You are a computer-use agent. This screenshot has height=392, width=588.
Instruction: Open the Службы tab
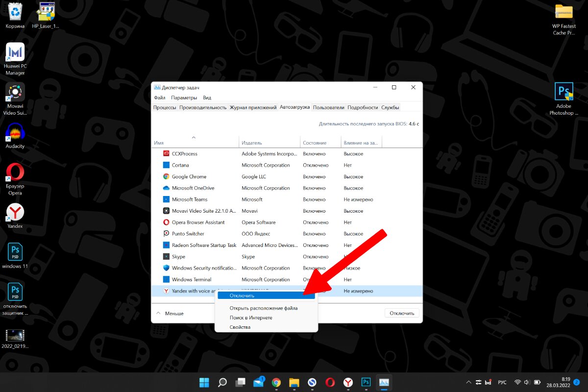tap(390, 107)
